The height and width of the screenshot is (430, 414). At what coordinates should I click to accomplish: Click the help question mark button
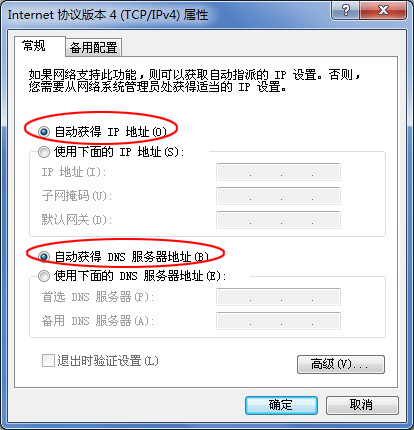coord(345,10)
